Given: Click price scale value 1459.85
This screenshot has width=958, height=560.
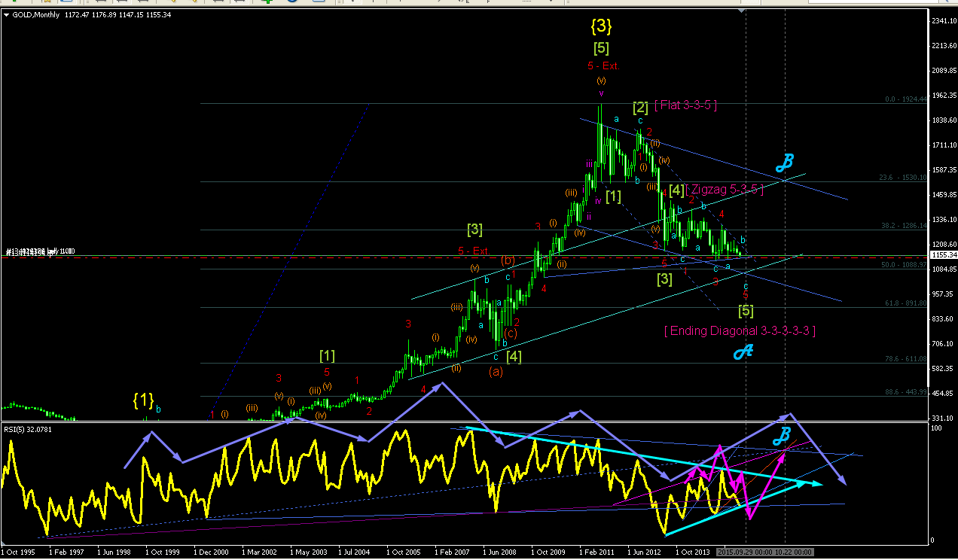Looking at the screenshot, I should tap(943, 195).
